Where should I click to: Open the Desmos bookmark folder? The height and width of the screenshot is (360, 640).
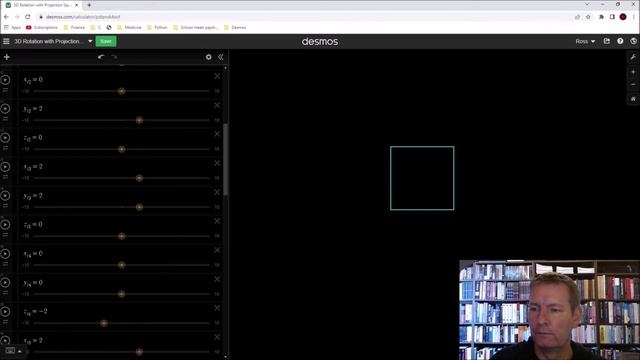click(235, 27)
